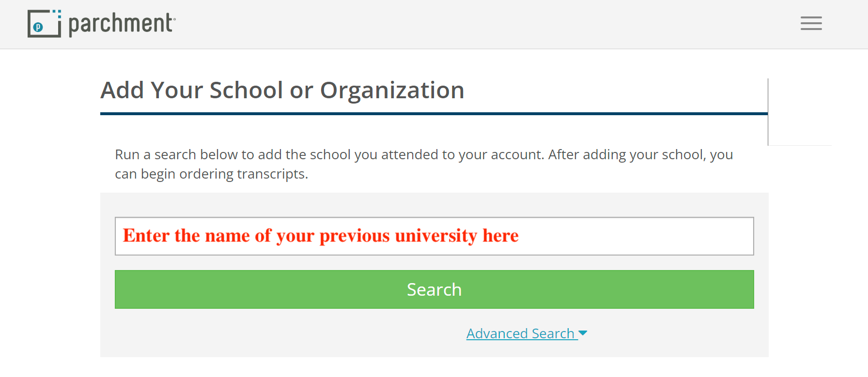Open the site menu via the three-line icon

click(x=811, y=23)
